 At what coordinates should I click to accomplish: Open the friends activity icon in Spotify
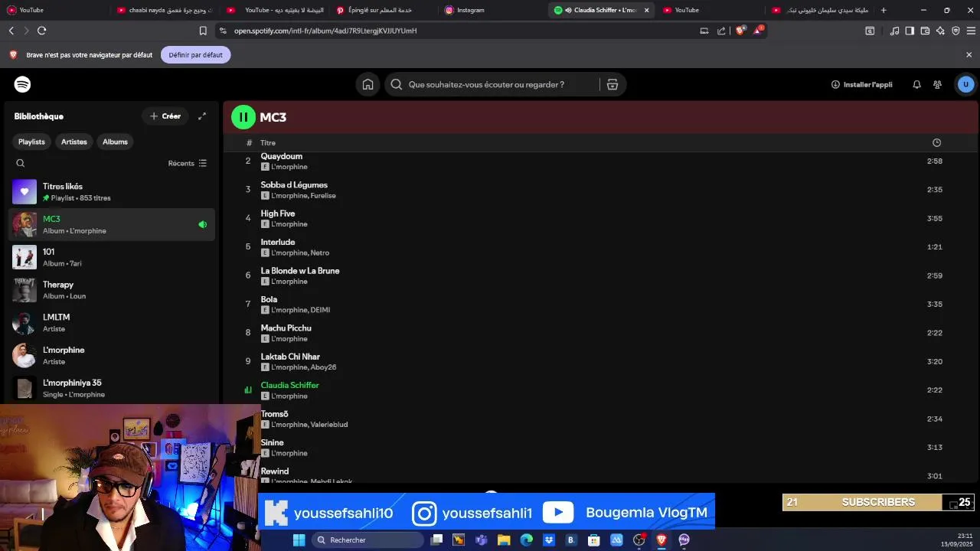(937, 84)
